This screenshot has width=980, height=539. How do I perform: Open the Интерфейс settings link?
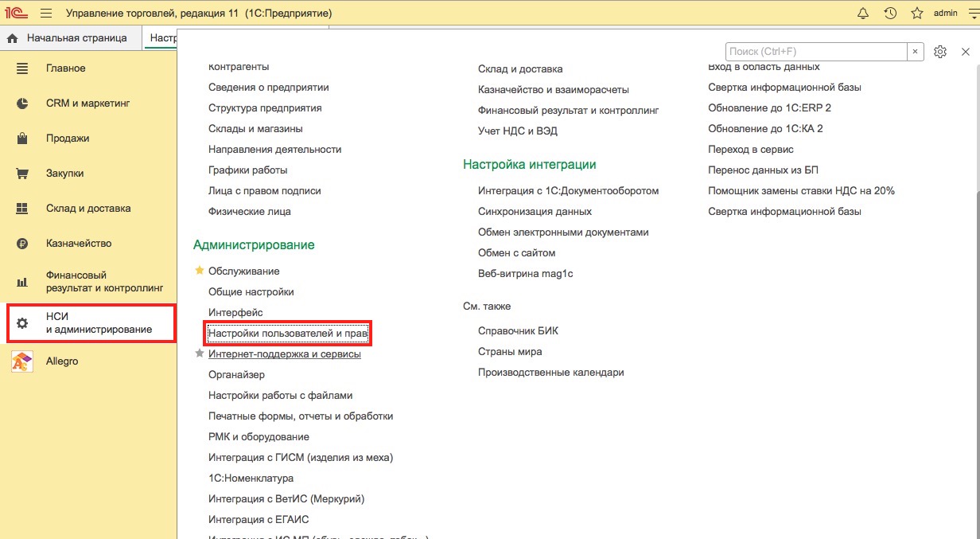235,313
